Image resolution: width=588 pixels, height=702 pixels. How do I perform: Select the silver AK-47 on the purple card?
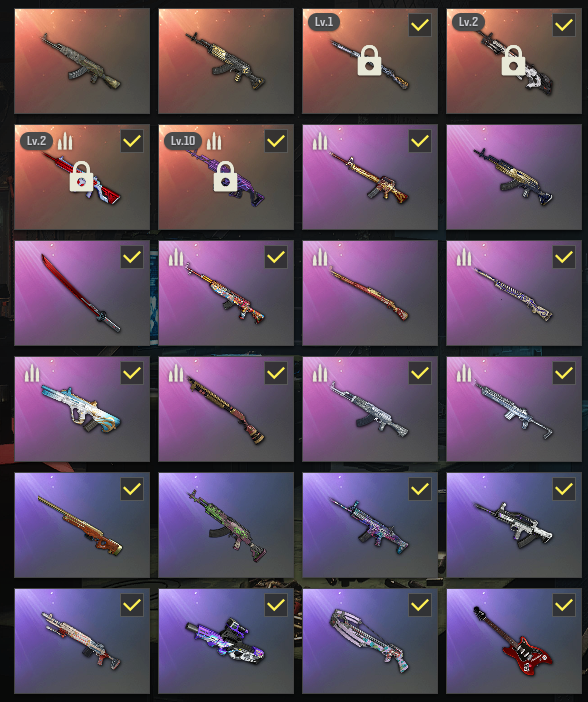tap(370, 409)
